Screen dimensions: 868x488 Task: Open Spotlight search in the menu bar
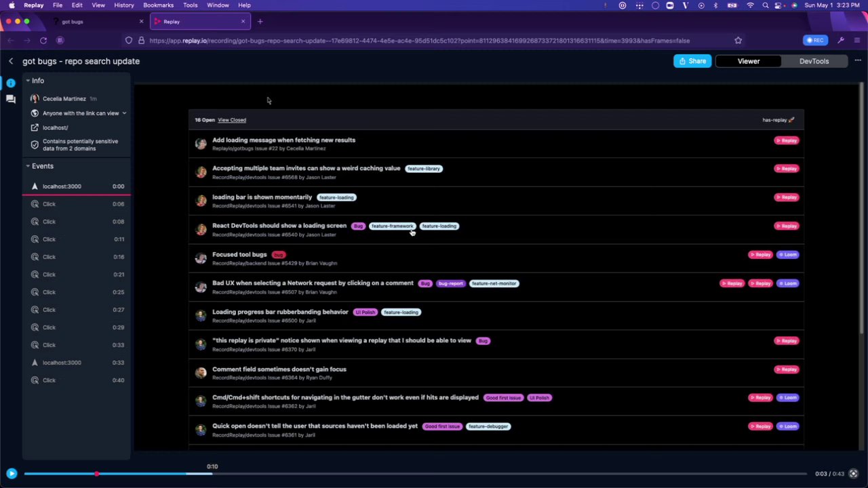click(x=766, y=5)
